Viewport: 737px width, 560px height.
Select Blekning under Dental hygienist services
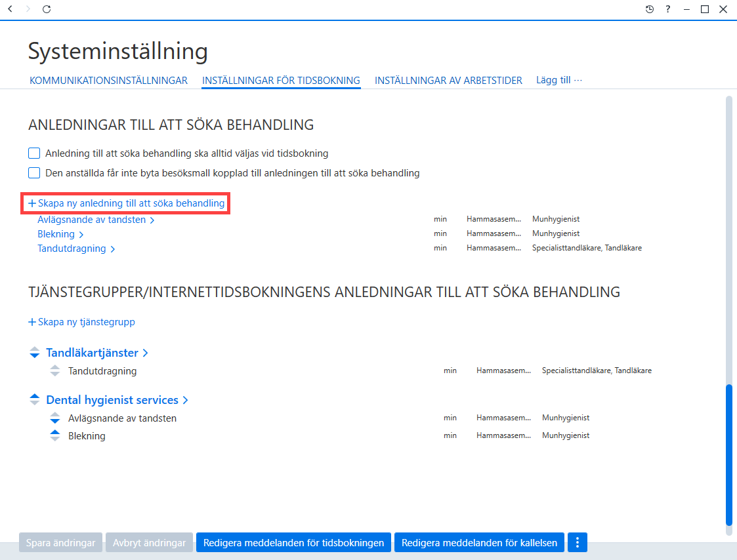[x=87, y=436]
